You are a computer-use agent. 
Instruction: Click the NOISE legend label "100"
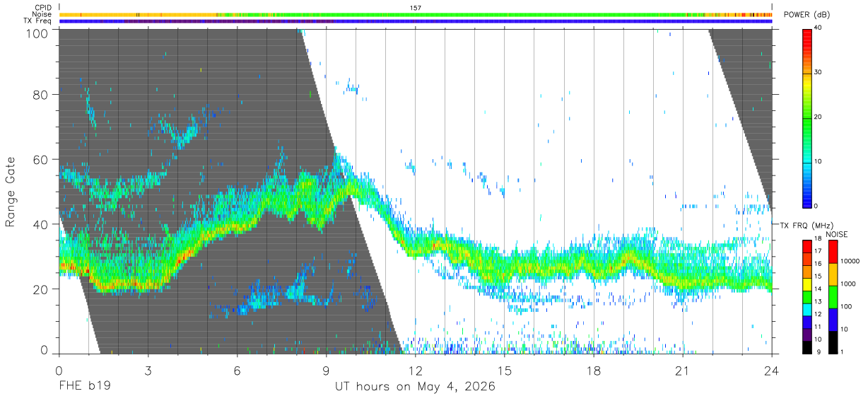click(x=845, y=306)
